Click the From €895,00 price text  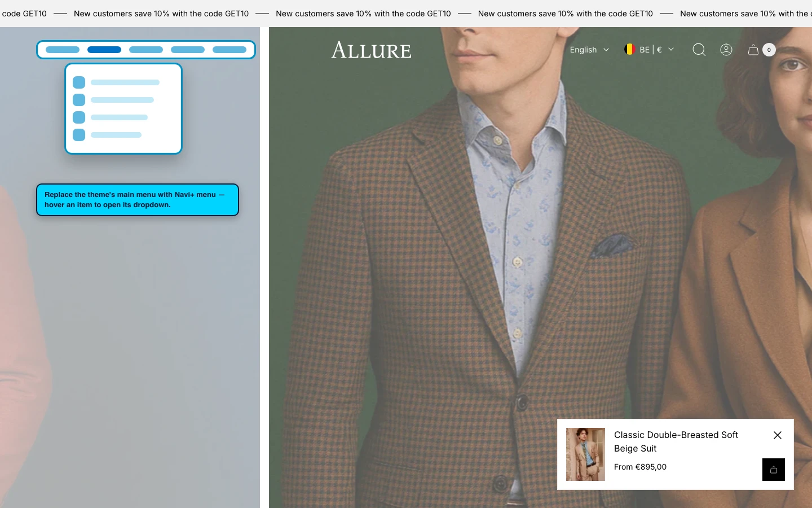pos(640,467)
